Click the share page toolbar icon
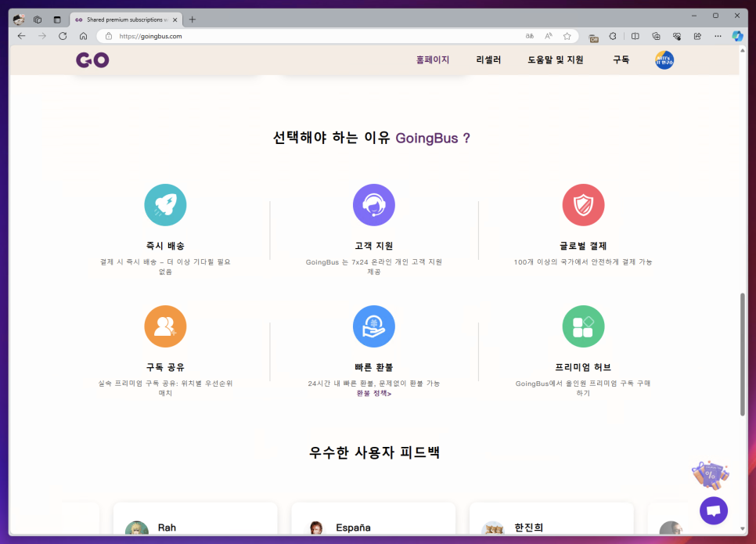 tap(697, 36)
